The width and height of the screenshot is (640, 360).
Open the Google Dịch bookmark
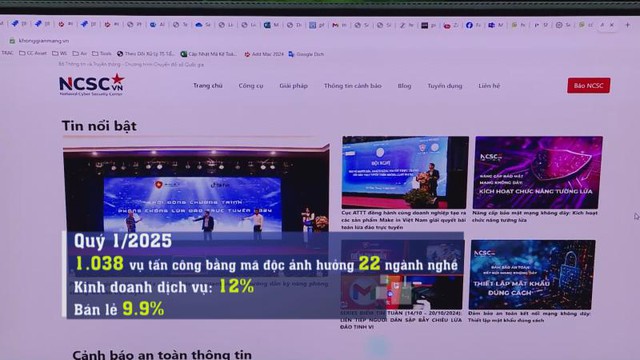tap(306, 54)
